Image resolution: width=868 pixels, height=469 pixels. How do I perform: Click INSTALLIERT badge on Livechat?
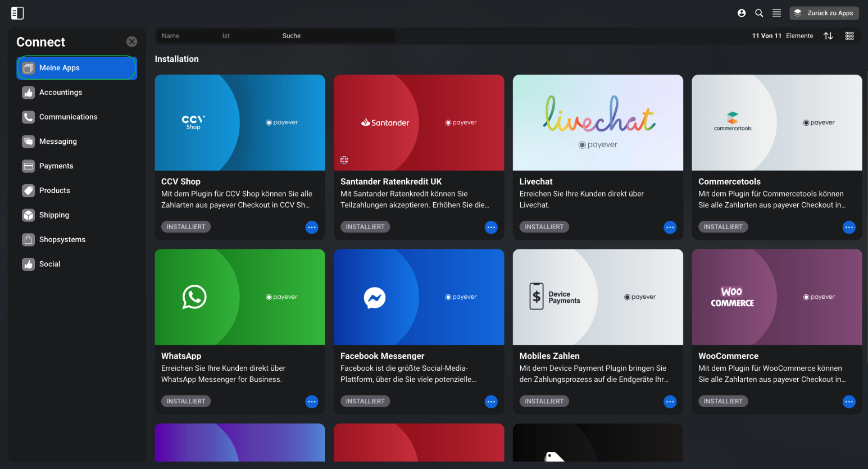[x=544, y=227]
